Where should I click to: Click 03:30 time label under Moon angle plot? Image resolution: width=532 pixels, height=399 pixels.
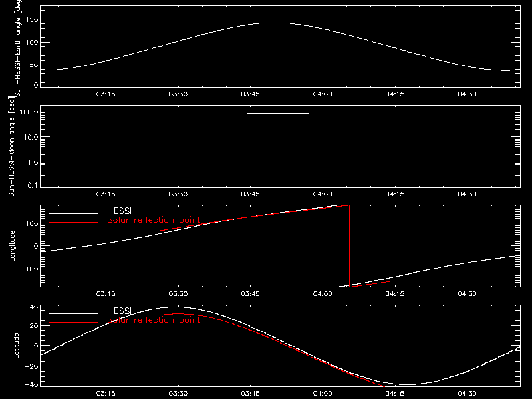[x=178, y=194]
